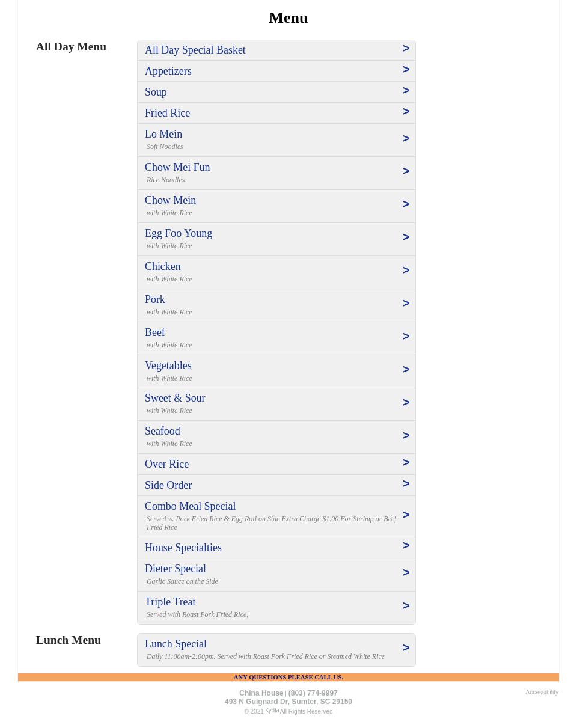The height and width of the screenshot is (728, 577).
Task: Open the Combo Meal Special section
Action: pos(190,506)
